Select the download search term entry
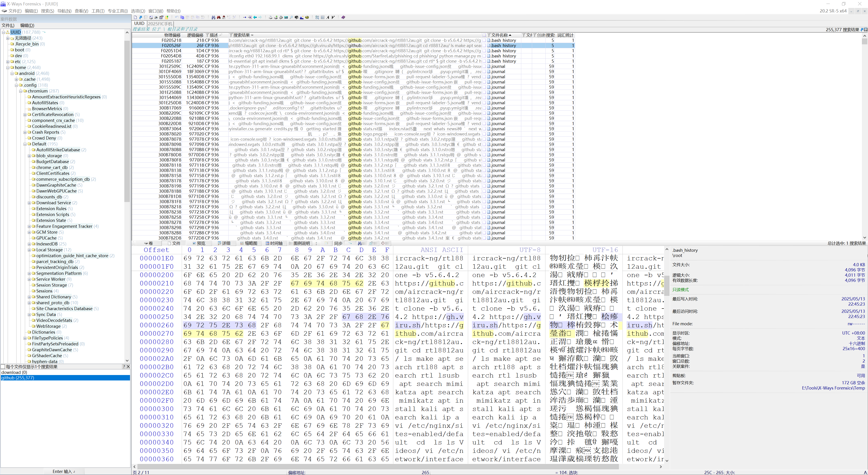 click(14, 372)
